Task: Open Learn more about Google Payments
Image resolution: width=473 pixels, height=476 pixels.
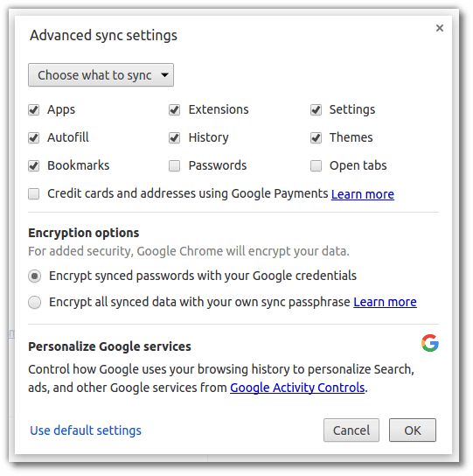Action: point(363,194)
